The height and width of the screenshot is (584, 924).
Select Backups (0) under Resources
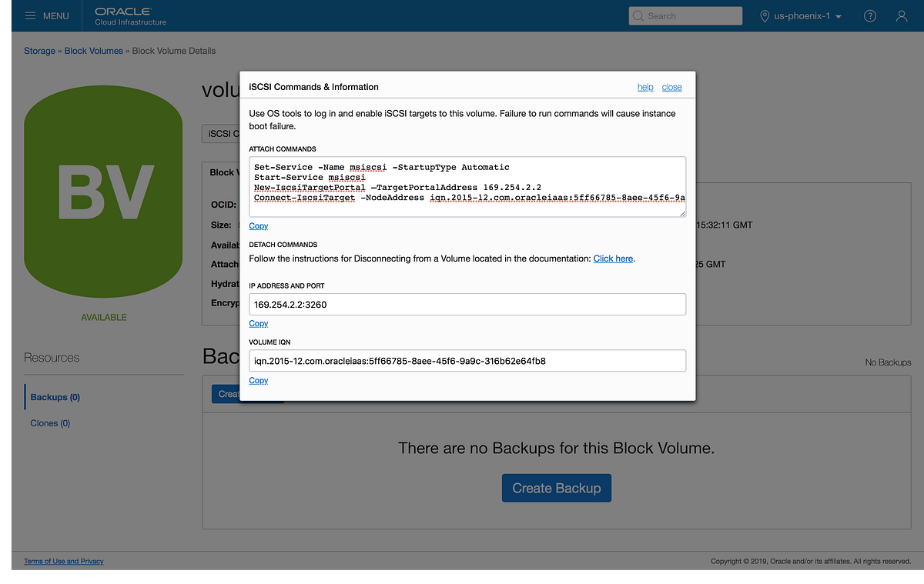click(x=54, y=396)
